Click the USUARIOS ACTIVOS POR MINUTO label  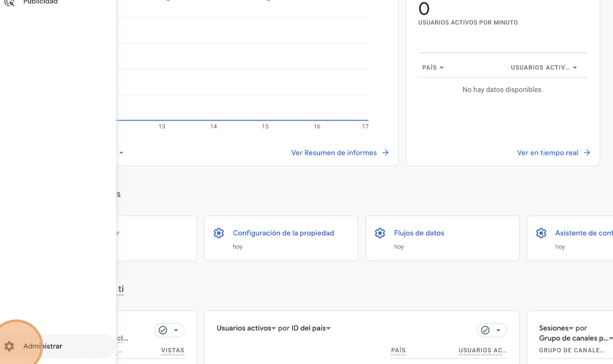point(468,22)
